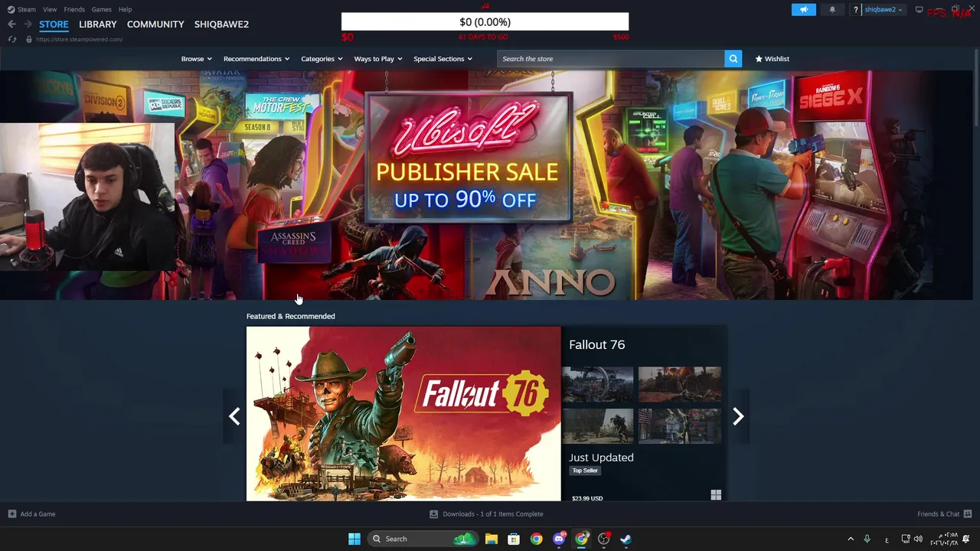Open the notifications bell
Screen dimensions: 980x551
pos(832,10)
